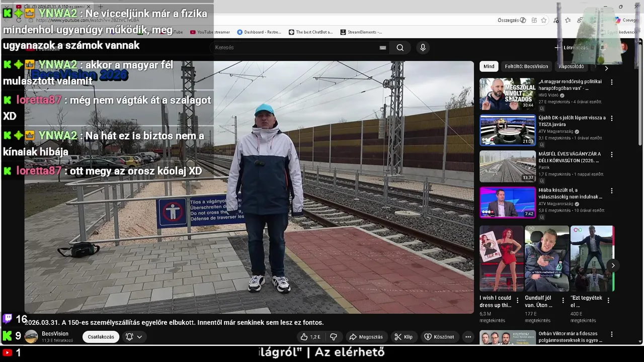Open the Létrehozás create button

pos(571,48)
